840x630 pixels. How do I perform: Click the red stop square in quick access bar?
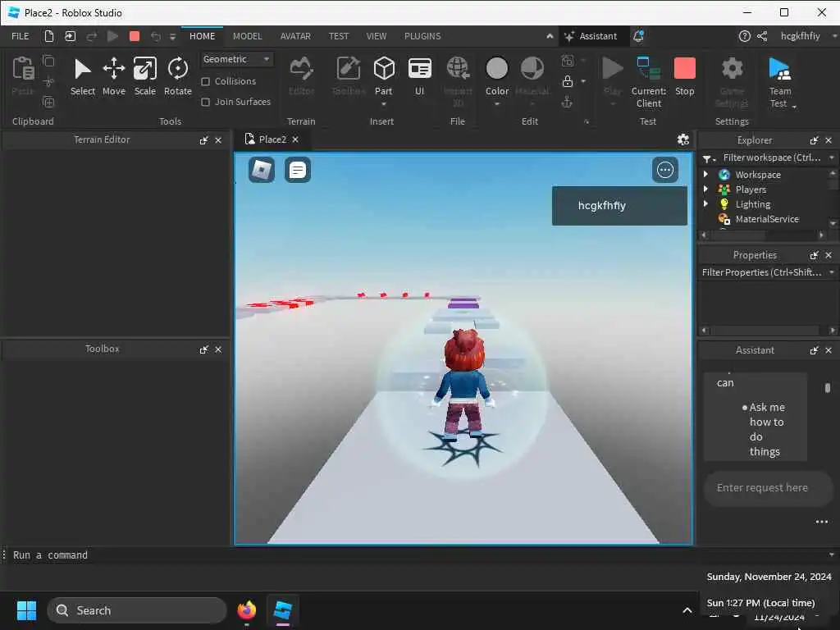[x=135, y=36]
